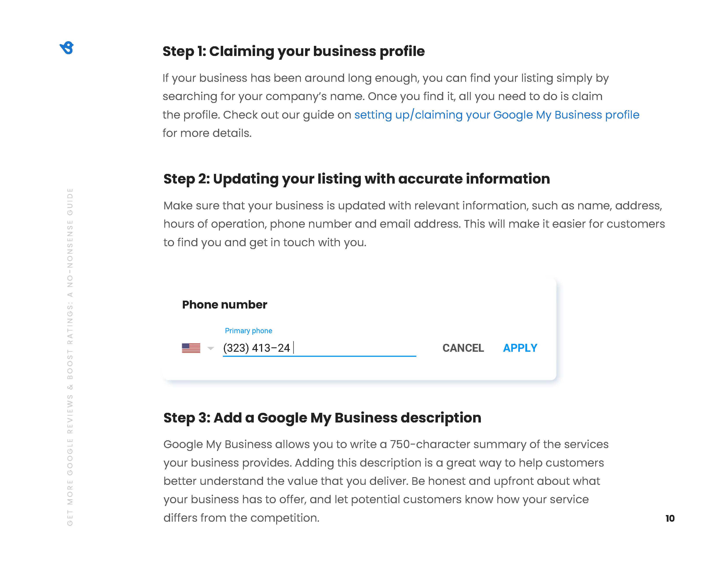
Task: Click into the Primary phone input field
Action: pos(353,348)
